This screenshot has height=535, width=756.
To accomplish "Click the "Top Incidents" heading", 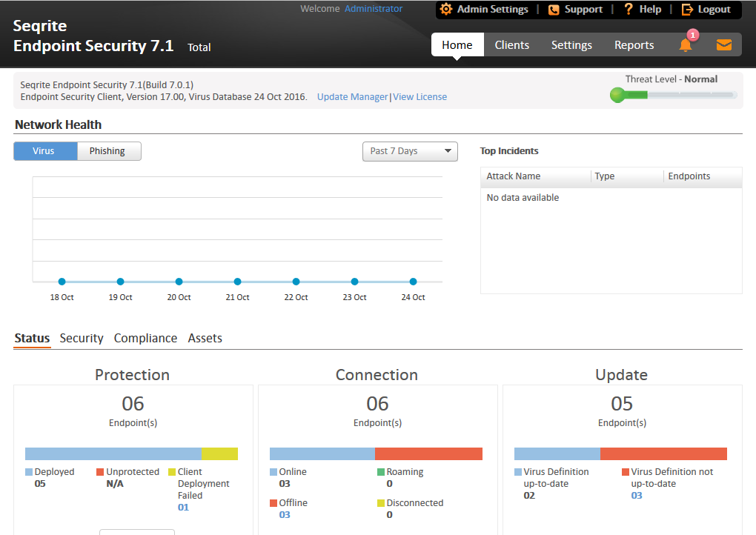I will (509, 151).
